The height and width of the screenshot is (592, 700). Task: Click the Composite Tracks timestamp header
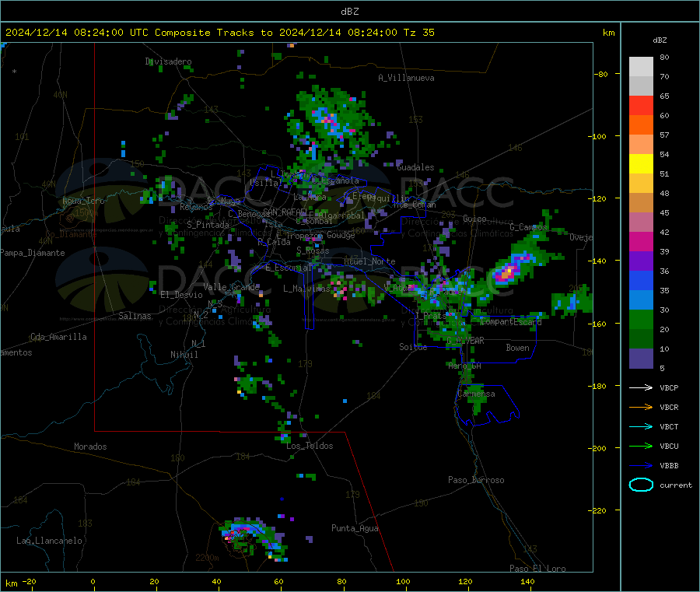(219, 33)
